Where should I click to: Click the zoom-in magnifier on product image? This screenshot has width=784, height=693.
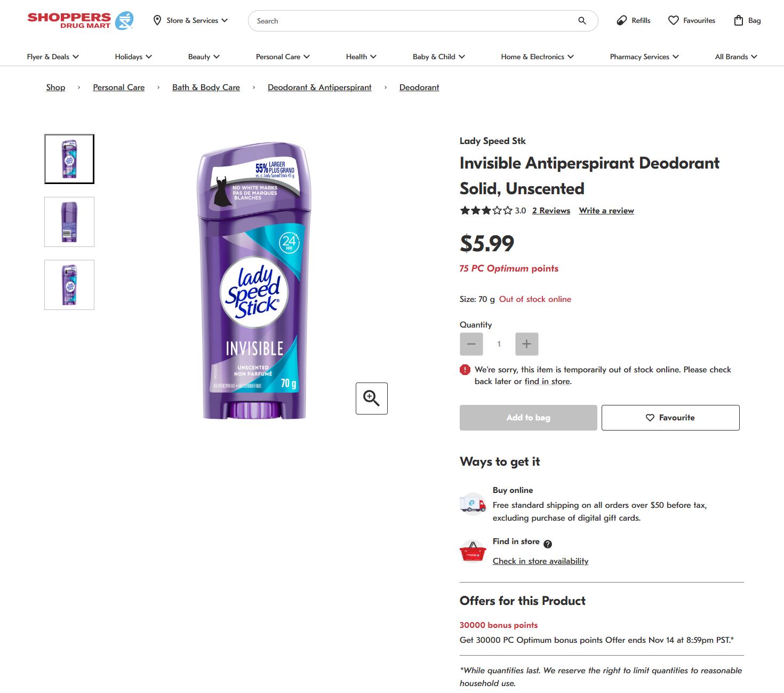[x=372, y=399]
